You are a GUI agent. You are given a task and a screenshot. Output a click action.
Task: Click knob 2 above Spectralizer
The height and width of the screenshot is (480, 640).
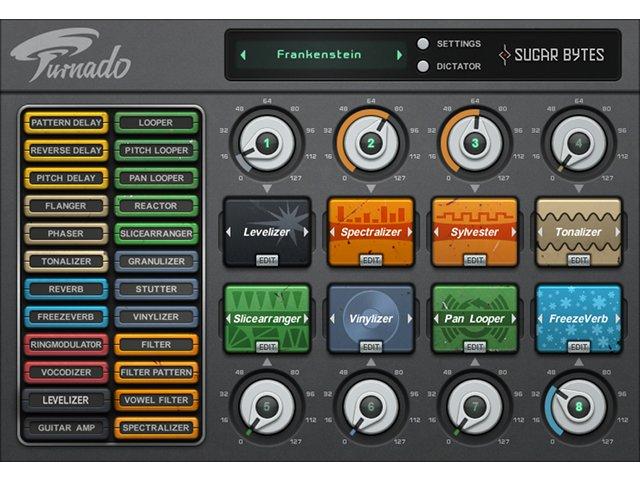click(x=371, y=143)
